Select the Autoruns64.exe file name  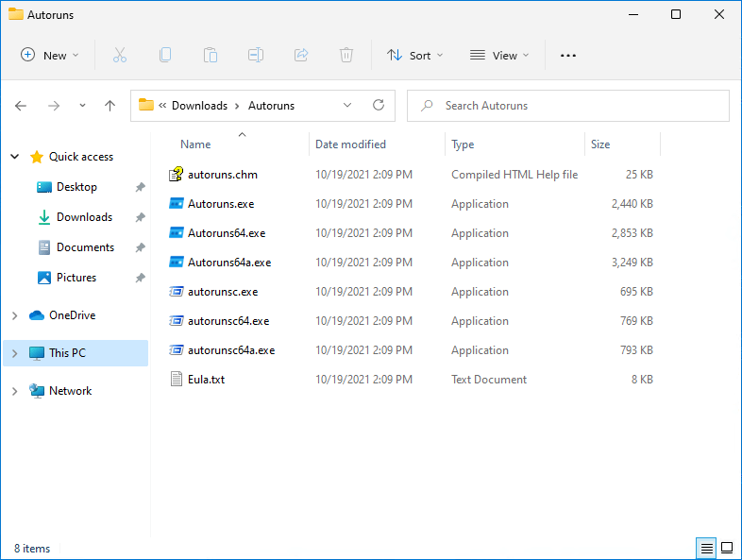point(227,233)
